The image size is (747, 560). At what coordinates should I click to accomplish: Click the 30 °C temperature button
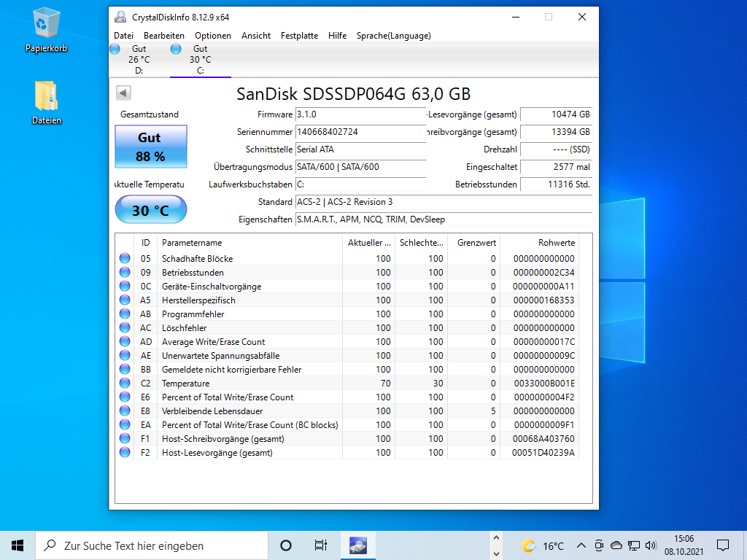(x=150, y=209)
